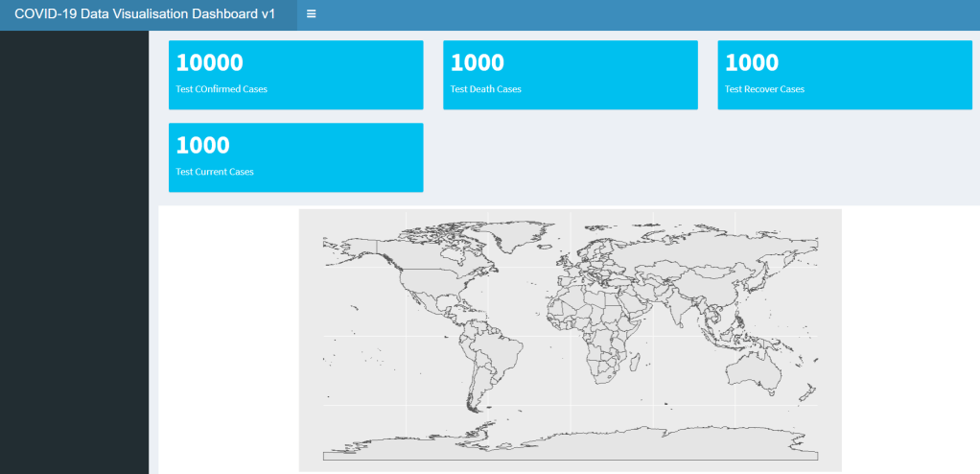Select the Test COnfirmed Cases value box

point(295,75)
